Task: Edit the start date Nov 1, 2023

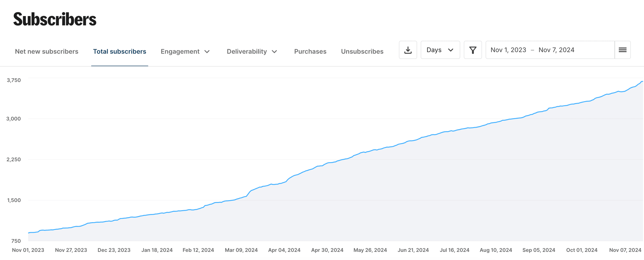Action: click(x=508, y=50)
